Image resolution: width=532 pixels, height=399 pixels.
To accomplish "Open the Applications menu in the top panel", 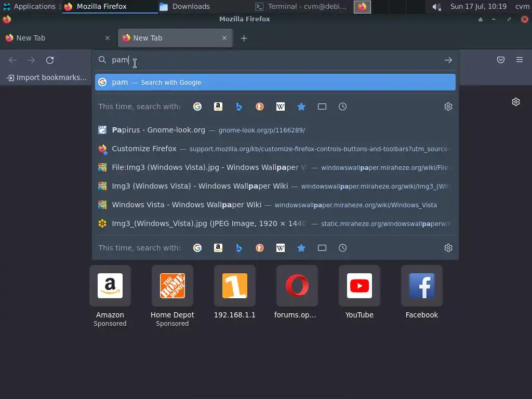I will click(29, 6).
